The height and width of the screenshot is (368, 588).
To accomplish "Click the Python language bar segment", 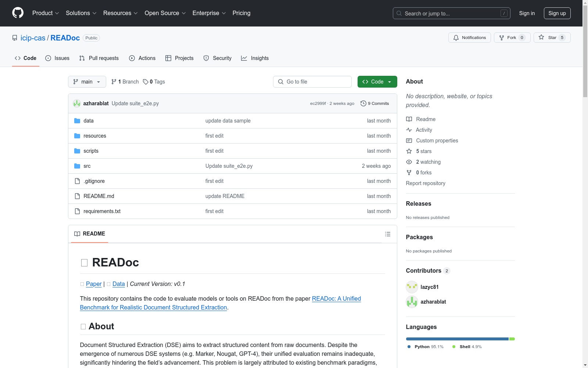I will (457, 339).
